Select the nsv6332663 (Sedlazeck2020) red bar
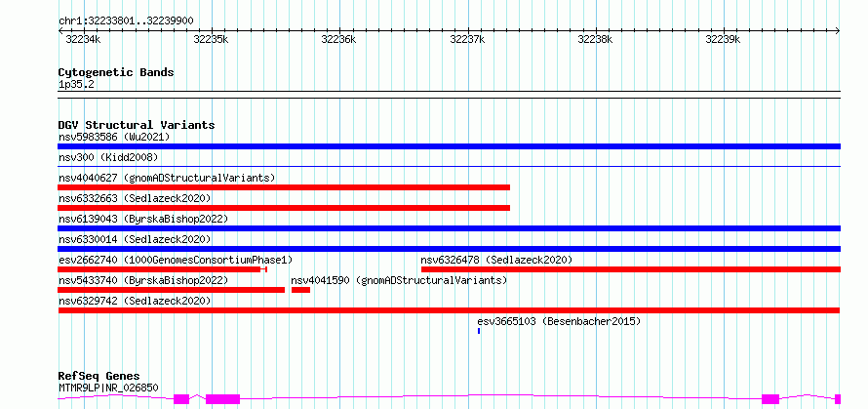This screenshot has width=868, height=409. tap(284, 208)
